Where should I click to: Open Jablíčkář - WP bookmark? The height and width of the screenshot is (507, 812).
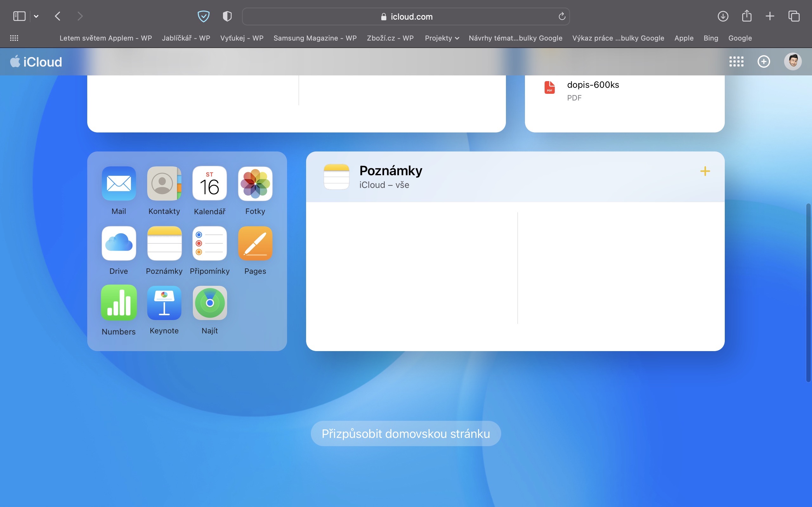186,38
